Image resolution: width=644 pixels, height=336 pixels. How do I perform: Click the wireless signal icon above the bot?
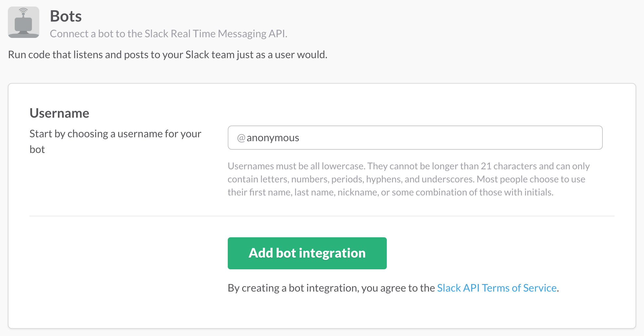click(x=23, y=10)
